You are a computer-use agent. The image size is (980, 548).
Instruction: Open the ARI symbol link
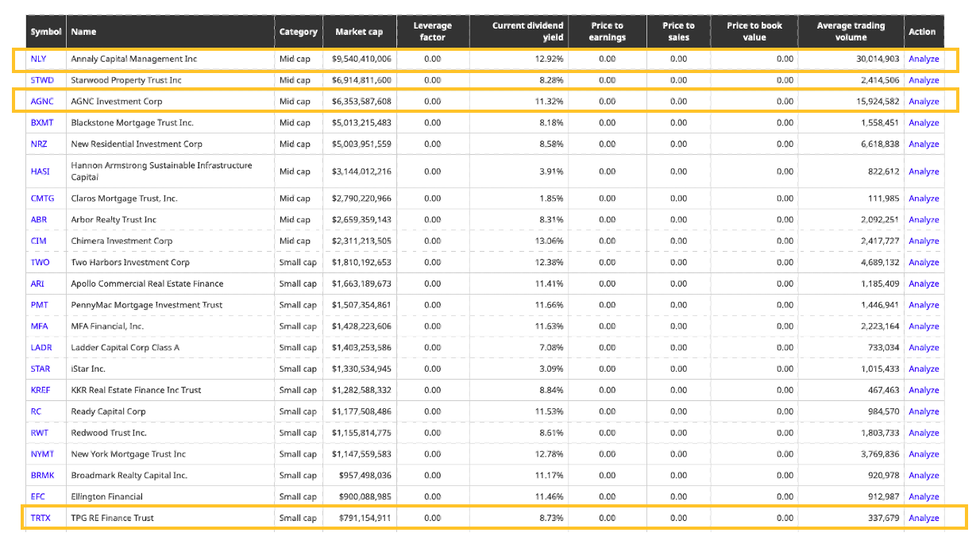37,284
